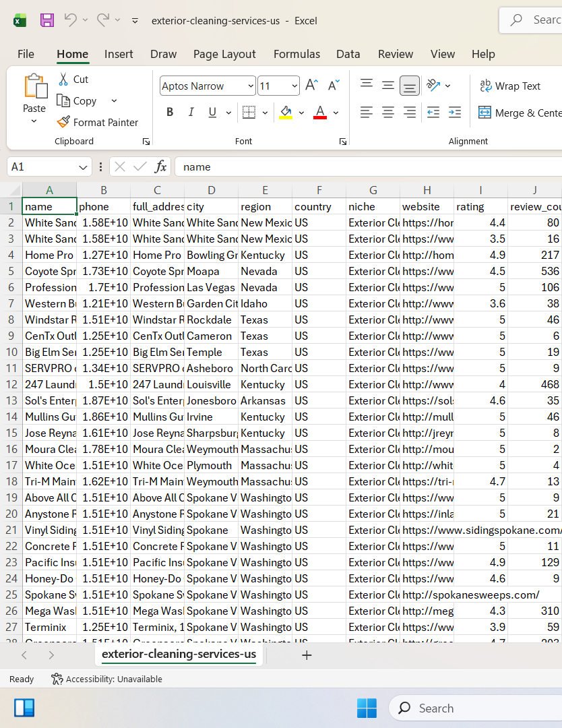Click the Borders icon
Viewport: 562px width, 728px height.
pos(249,113)
